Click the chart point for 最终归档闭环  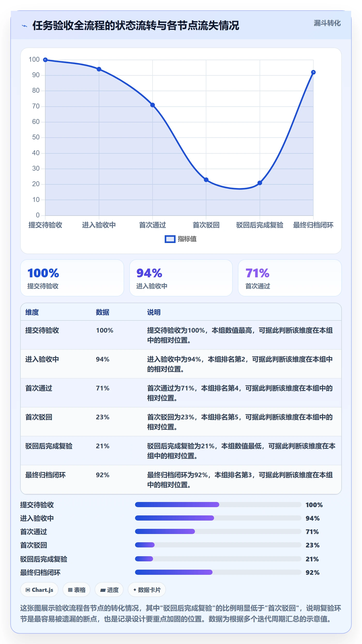pos(313,72)
